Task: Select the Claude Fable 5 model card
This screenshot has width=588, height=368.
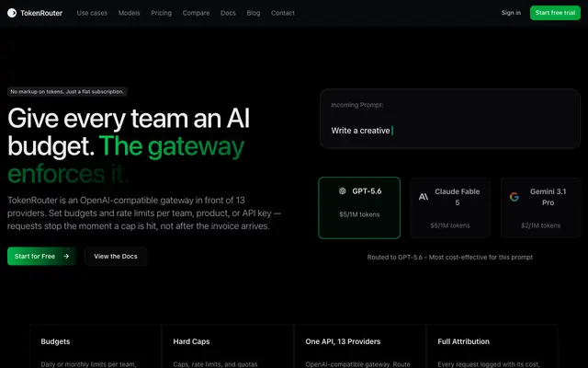Action: click(x=450, y=208)
